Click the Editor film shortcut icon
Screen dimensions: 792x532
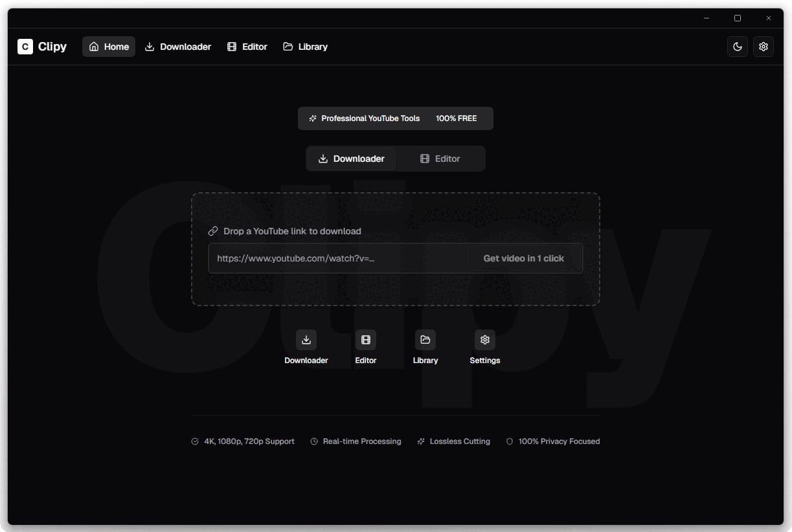click(366, 340)
